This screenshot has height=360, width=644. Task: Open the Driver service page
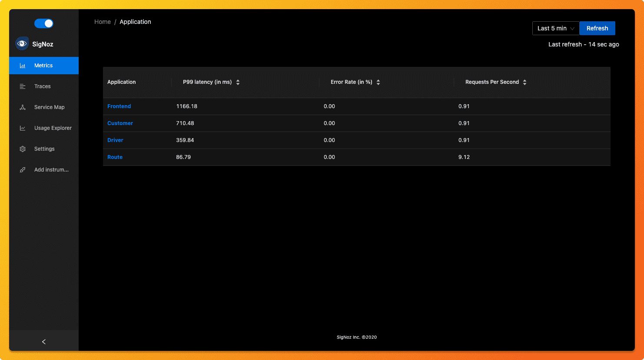(115, 140)
